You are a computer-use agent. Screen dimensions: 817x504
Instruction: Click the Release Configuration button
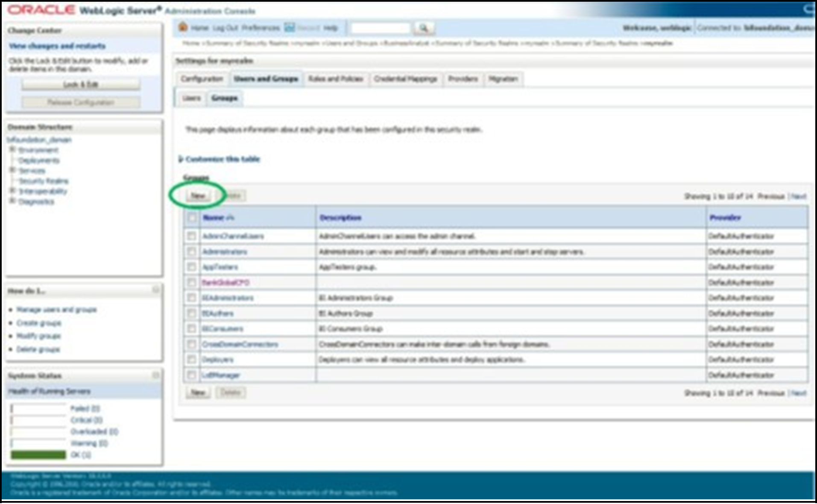81,103
